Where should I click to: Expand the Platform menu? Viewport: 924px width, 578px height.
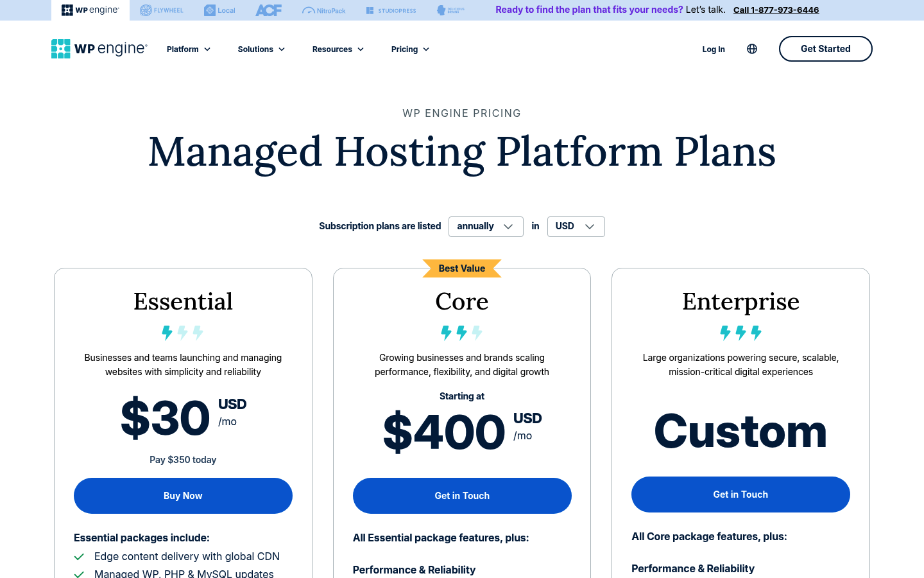(x=189, y=49)
